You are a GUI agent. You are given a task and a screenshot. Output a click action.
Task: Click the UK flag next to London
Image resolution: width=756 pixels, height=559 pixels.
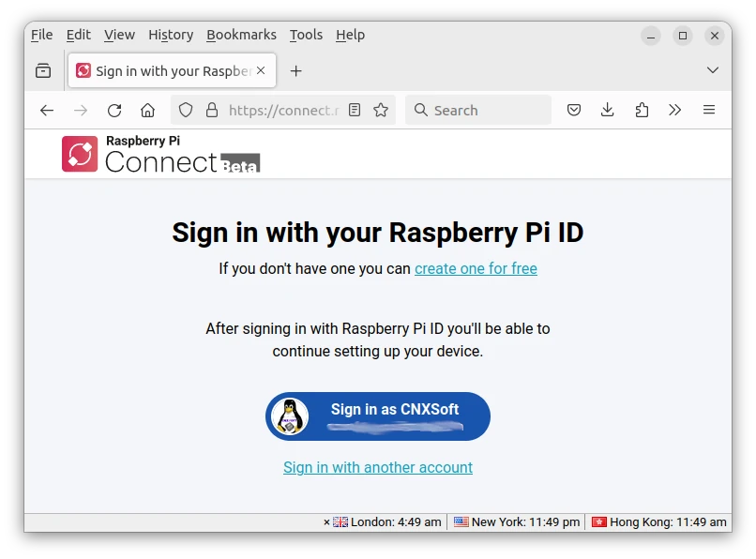340,521
